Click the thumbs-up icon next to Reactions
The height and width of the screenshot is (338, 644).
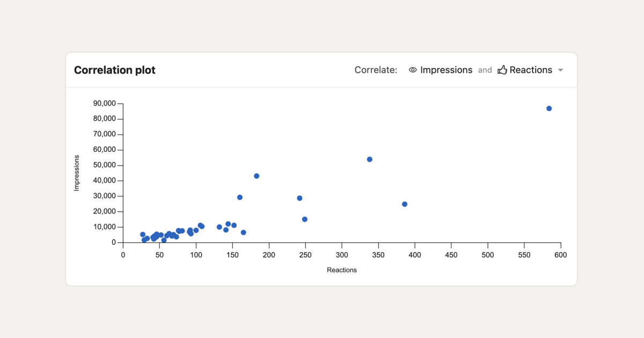pyautogui.click(x=503, y=70)
